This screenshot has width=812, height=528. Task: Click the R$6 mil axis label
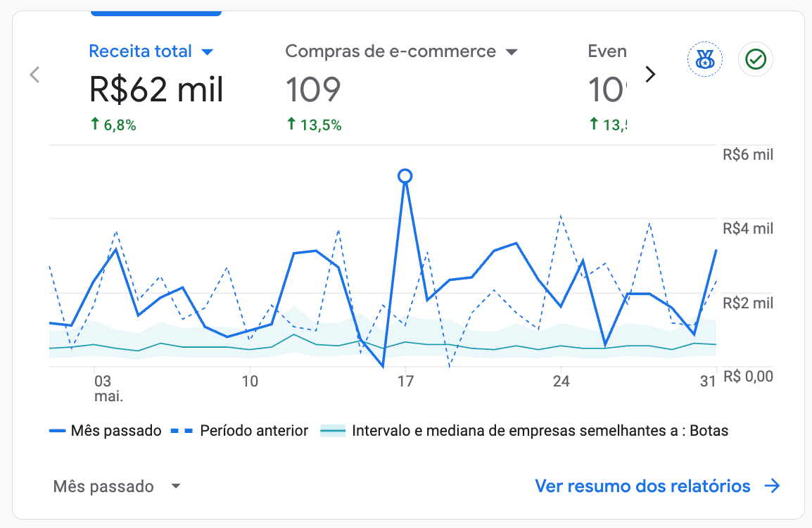click(748, 154)
